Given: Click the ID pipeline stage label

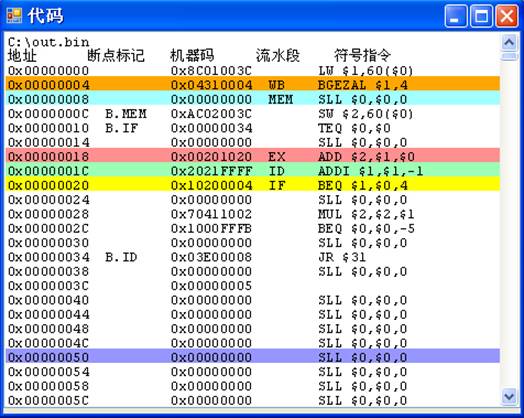Looking at the screenshot, I should [x=277, y=171].
